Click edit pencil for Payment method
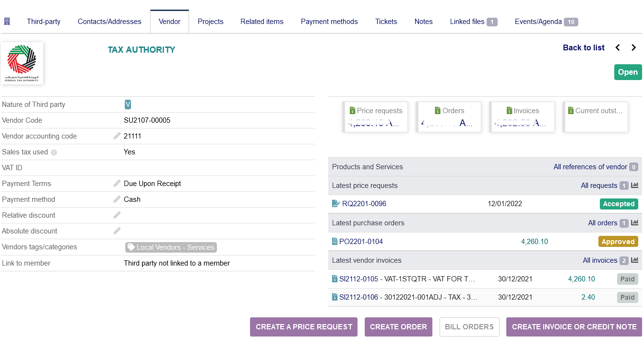 coord(117,199)
